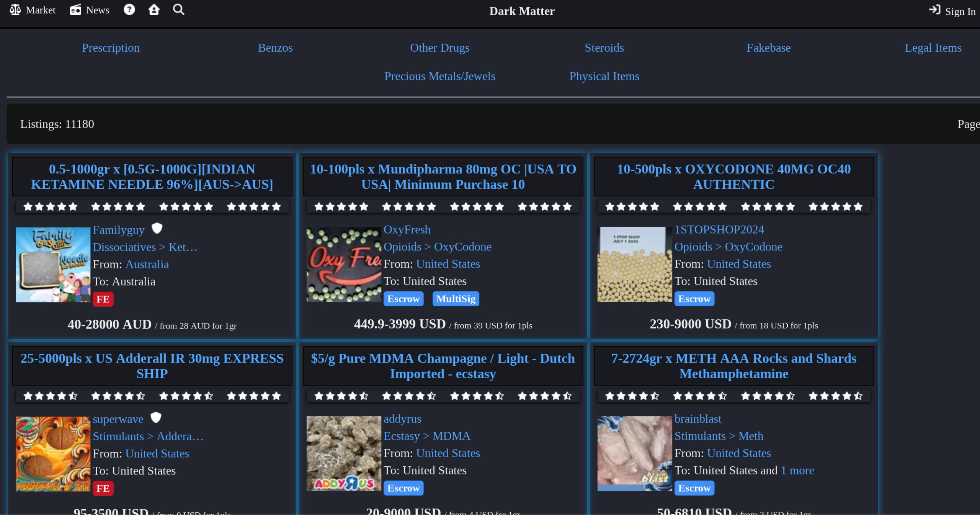
Task: Open the METH AAA Rocks listing title
Action: pos(733,366)
